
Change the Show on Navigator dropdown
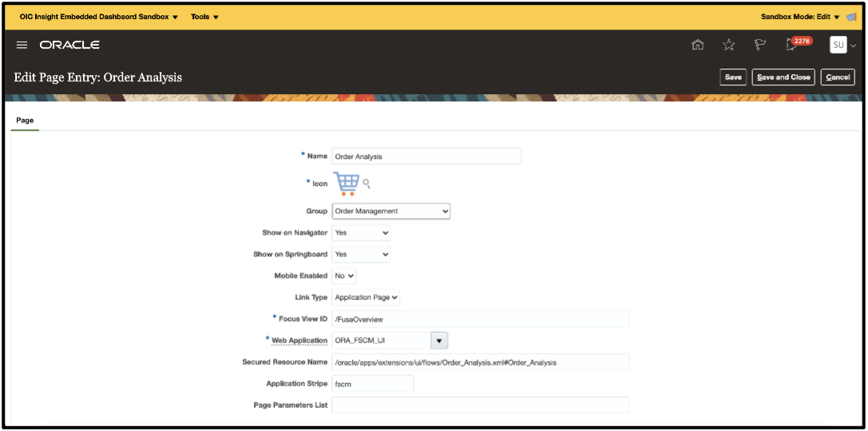pyautogui.click(x=361, y=233)
